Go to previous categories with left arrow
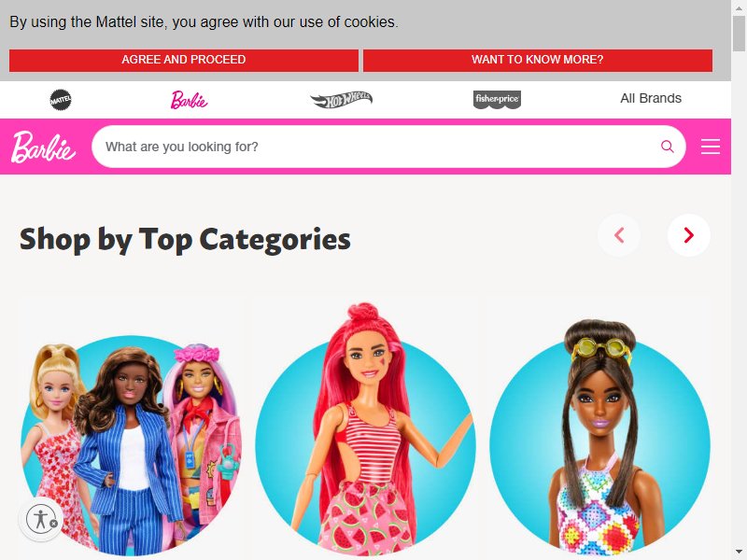 pos(619,235)
